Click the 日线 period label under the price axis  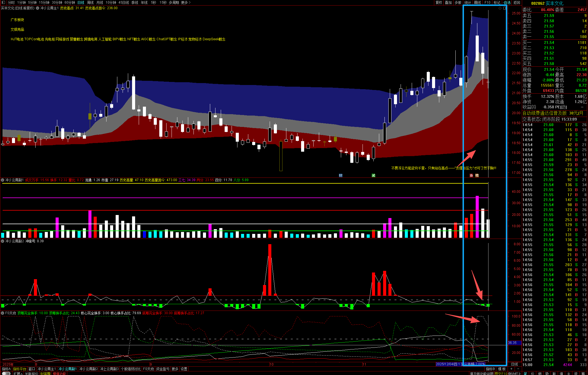point(514,364)
